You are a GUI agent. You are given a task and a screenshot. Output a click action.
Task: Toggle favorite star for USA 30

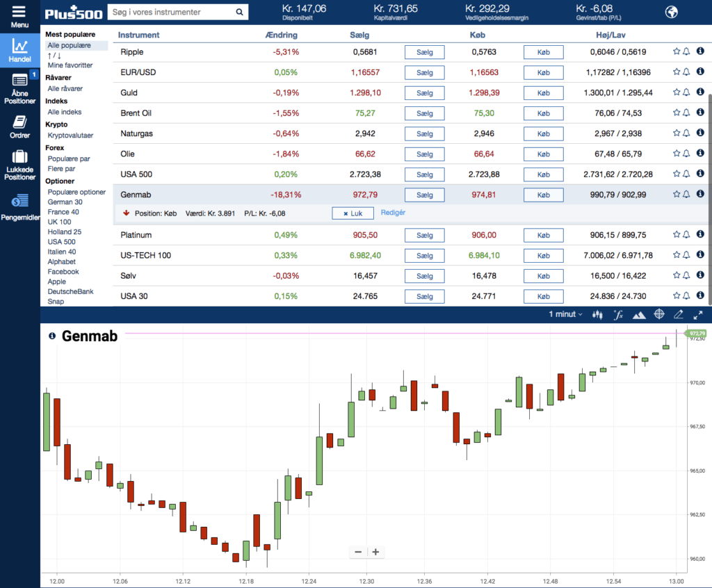676,295
